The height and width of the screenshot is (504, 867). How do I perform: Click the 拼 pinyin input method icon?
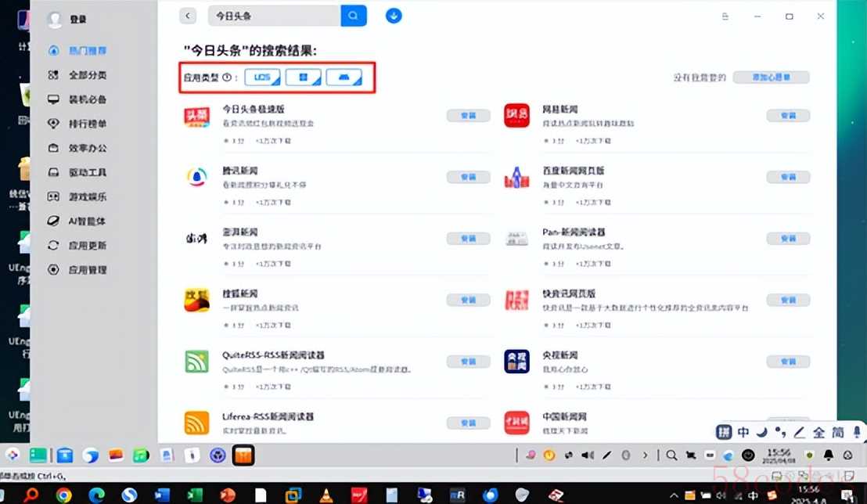coord(724,432)
